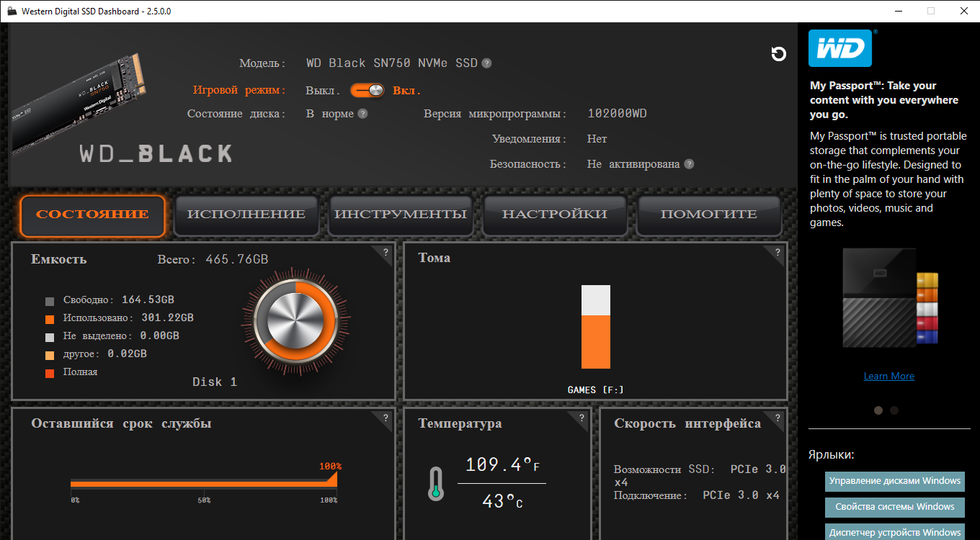Open Управление дисками Windows shortcut
Screen dimensions: 980x540
click(894, 481)
